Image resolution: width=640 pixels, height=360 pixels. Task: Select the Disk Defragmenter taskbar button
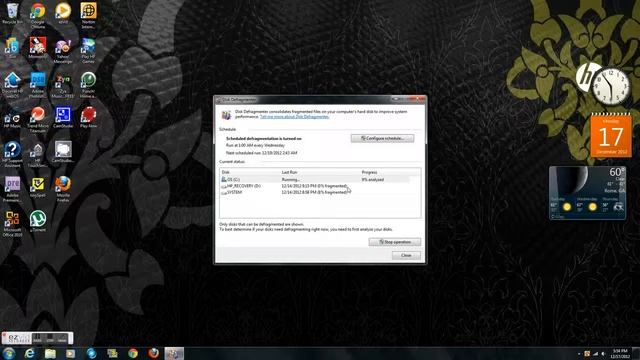tap(174, 353)
